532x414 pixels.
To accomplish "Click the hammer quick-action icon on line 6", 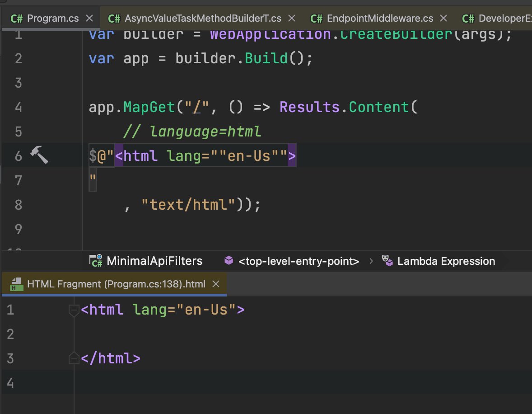I will (39, 155).
